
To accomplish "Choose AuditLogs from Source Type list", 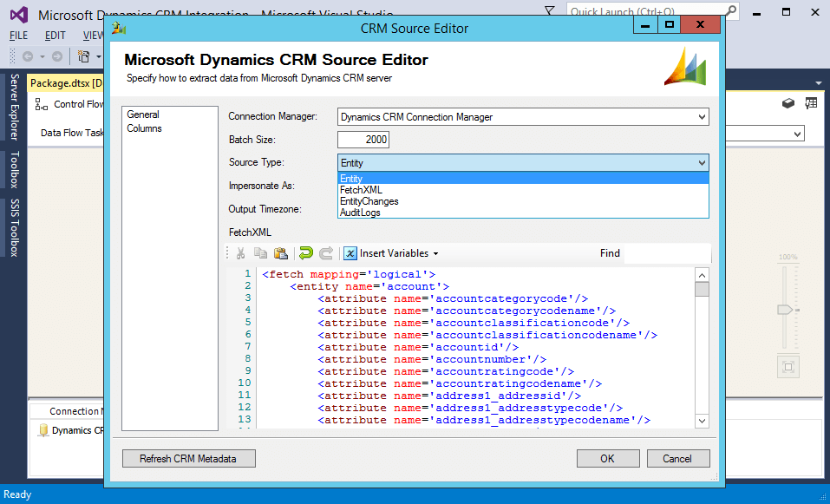I will tap(523, 213).
